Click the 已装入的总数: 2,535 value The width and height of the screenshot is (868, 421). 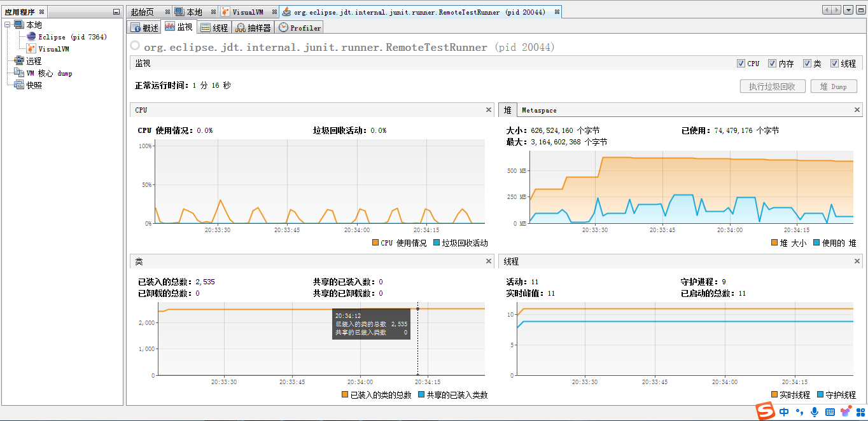pos(176,282)
